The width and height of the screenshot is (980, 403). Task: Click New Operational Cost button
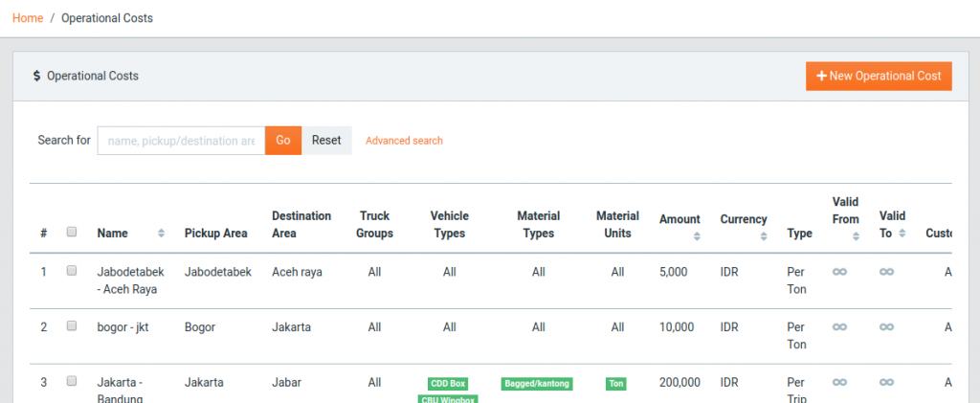coord(879,77)
